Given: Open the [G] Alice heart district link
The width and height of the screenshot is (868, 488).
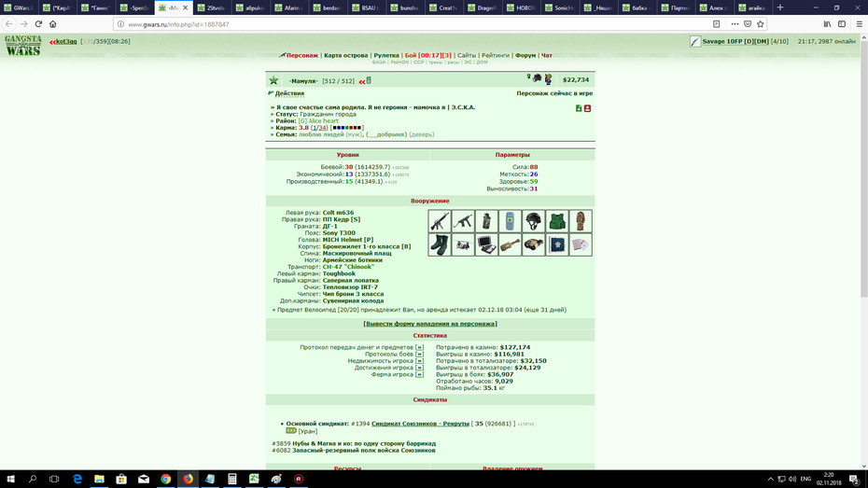Looking at the screenshot, I should [x=318, y=120].
